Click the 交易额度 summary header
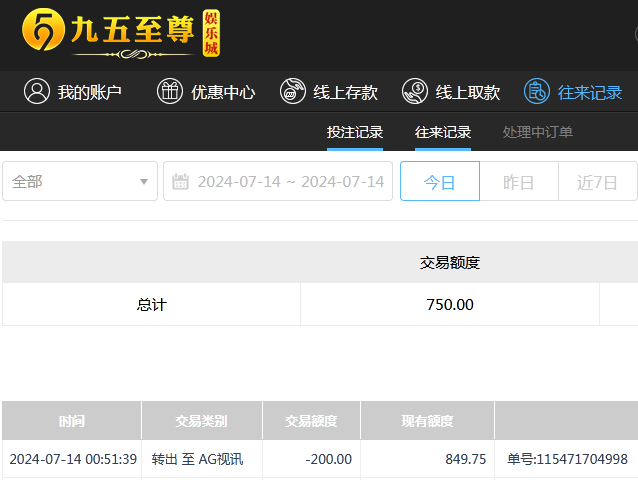The image size is (638, 480). click(450, 262)
